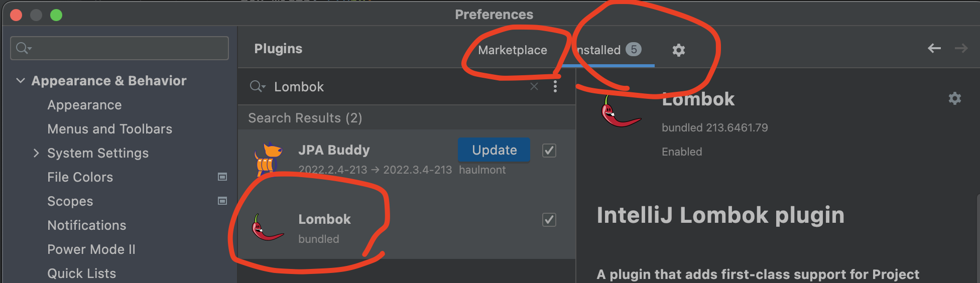Open the plugin search history dropdown
Screen dimensions: 980x283
pyautogui.click(x=258, y=86)
